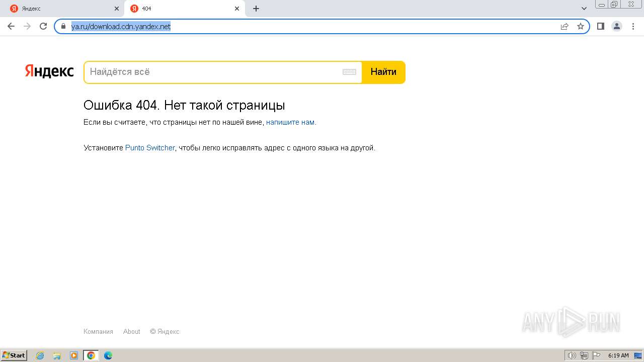
Task: Open the Punto Switcher link
Action: (150, 148)
